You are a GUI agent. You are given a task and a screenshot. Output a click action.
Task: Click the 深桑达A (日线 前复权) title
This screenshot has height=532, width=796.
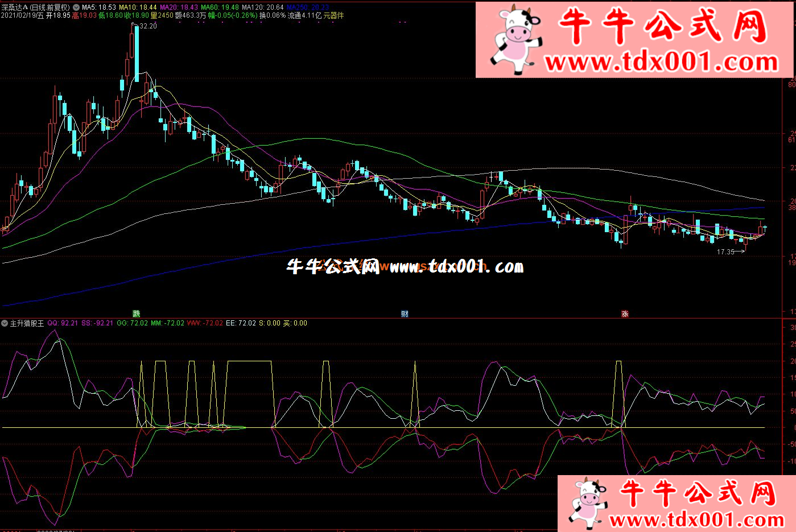[35, 7]
